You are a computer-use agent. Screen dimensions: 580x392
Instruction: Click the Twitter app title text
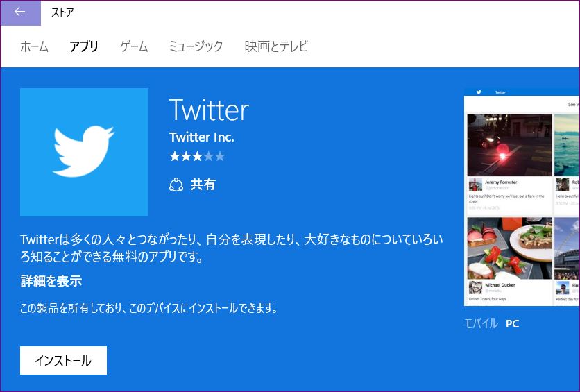pos(209,110)
